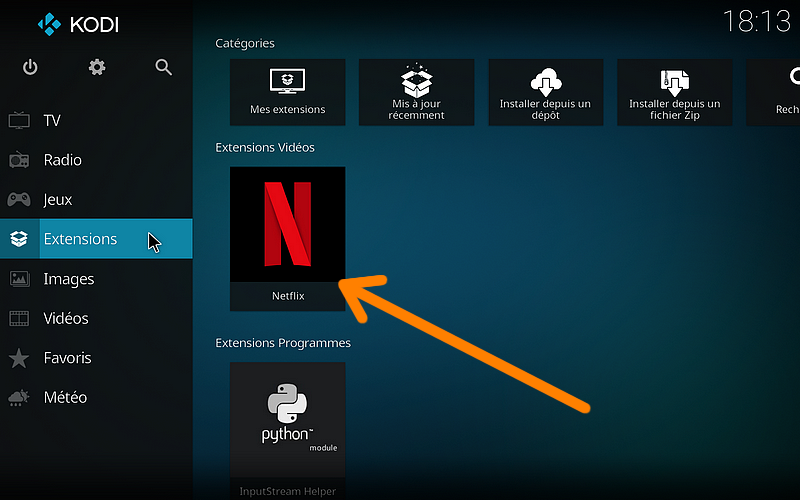Click the film strip icon for Vidéos

[x=19, y=318]
